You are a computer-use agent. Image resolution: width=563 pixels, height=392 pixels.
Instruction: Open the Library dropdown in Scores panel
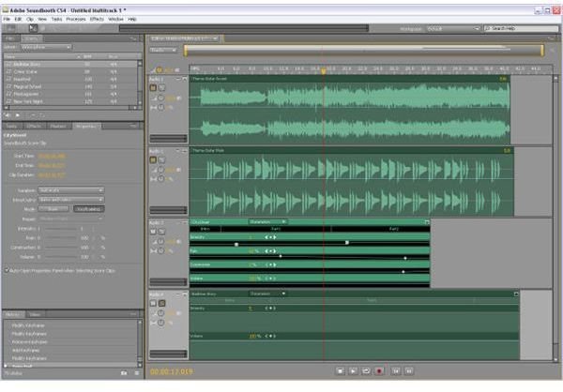click(x=46, y=47)
